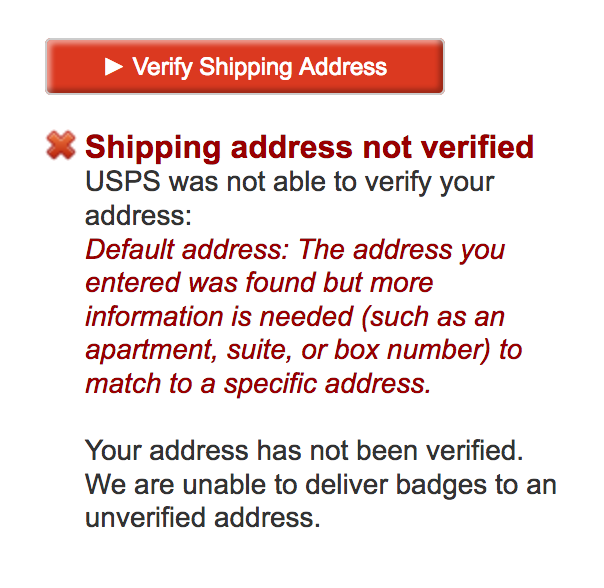Click the word 'badges' in the last paragraph
The width and height of the screenshot is (604, 588).
[x=441, y=485]
